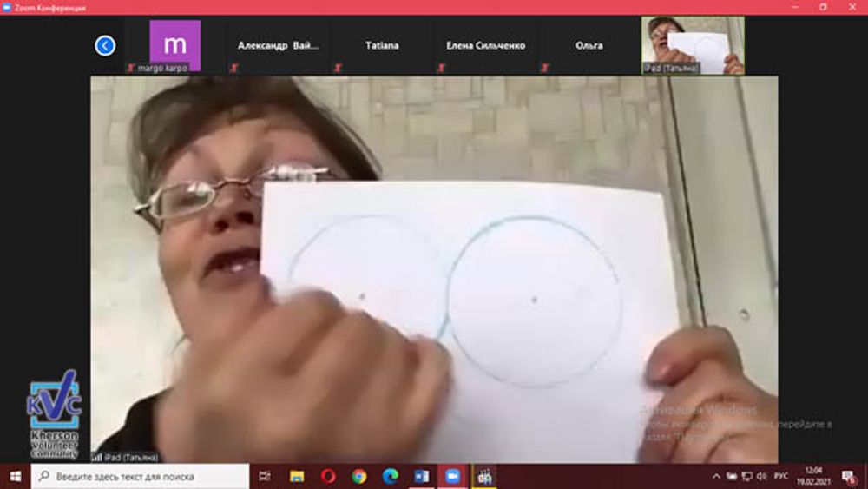Switch to Microsoft Word in taskbar

(421, 476)
